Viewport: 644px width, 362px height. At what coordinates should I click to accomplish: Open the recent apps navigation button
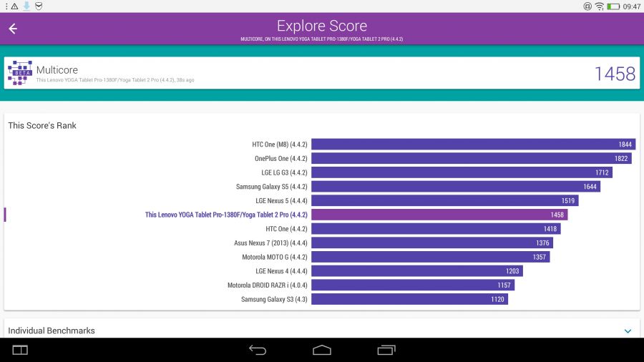pyautogui.click(x=386, y=350)
